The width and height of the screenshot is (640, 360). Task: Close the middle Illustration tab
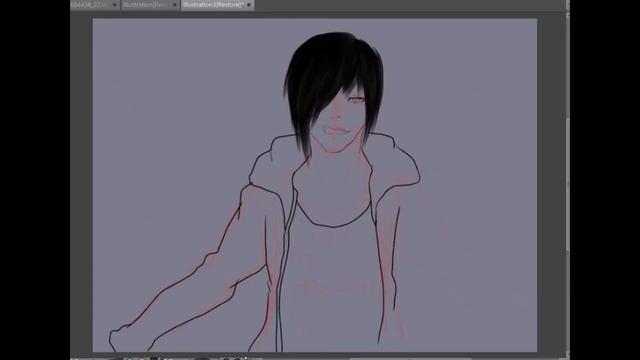click(174, 5)
